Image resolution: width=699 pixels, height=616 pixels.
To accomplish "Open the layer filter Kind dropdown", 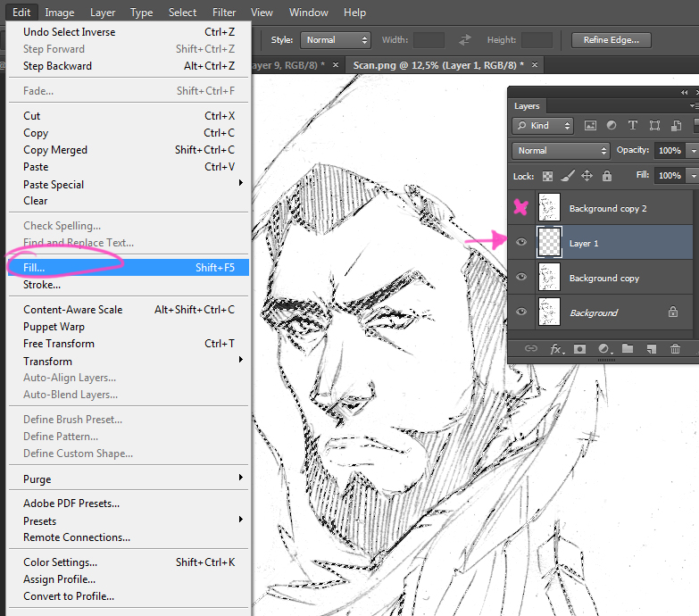I will pos(544,126).
